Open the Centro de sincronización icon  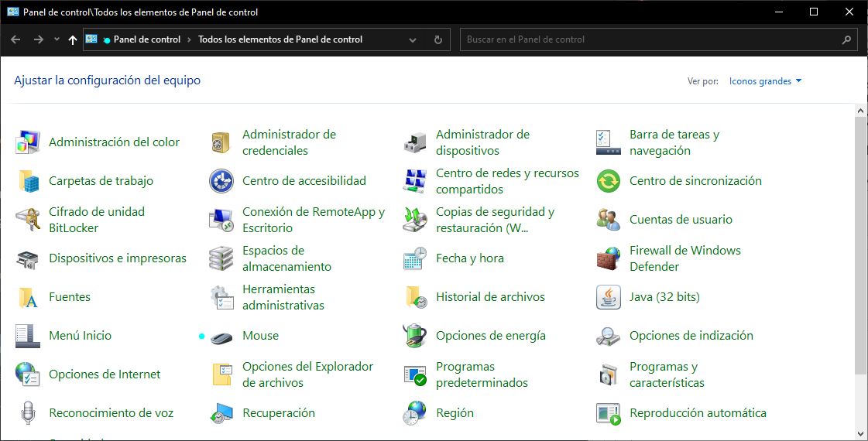pos(609,181)
